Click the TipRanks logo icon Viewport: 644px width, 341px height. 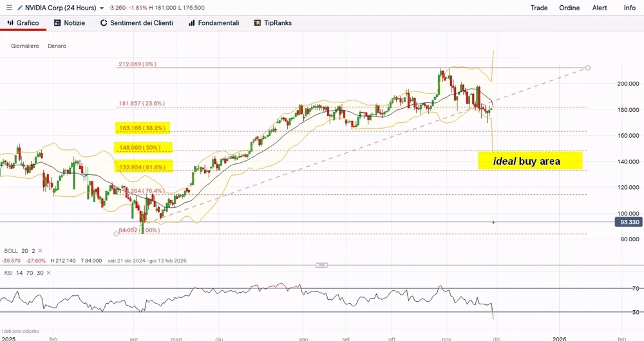[258, 23]
